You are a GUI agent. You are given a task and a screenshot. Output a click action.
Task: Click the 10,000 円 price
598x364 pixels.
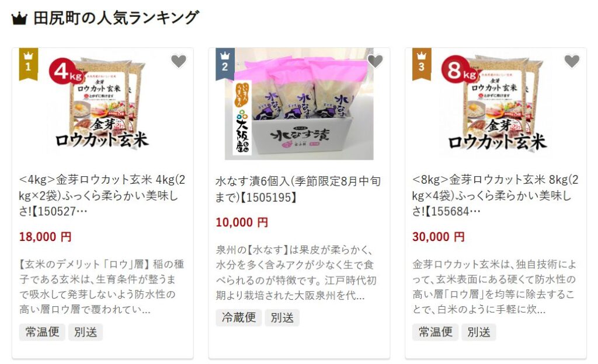click(x=242, y=222)
